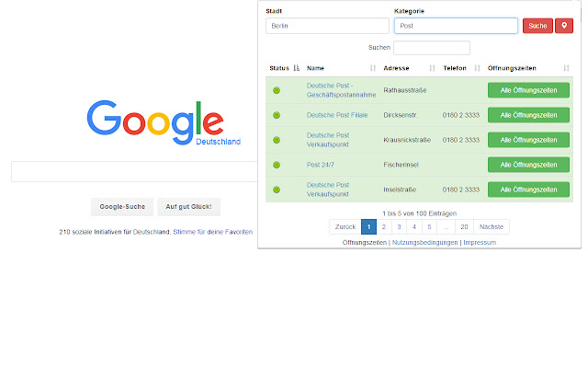Focus the Stadt field containing Berlin

point(327,26)
